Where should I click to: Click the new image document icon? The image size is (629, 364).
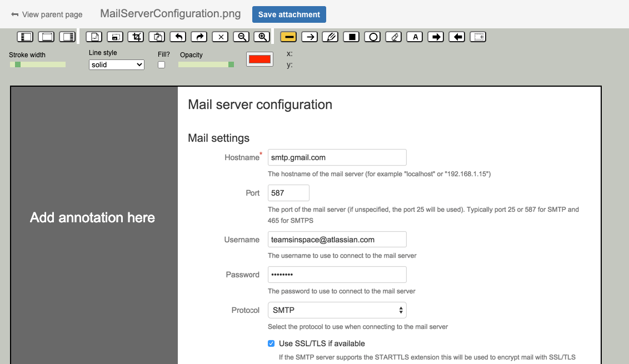point(94,37)
